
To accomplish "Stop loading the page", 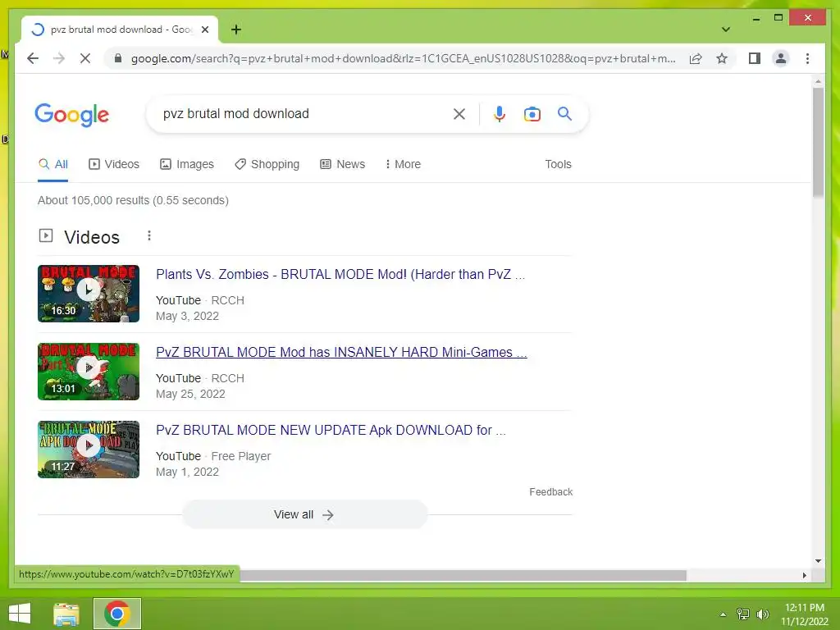I will (85, 58).
